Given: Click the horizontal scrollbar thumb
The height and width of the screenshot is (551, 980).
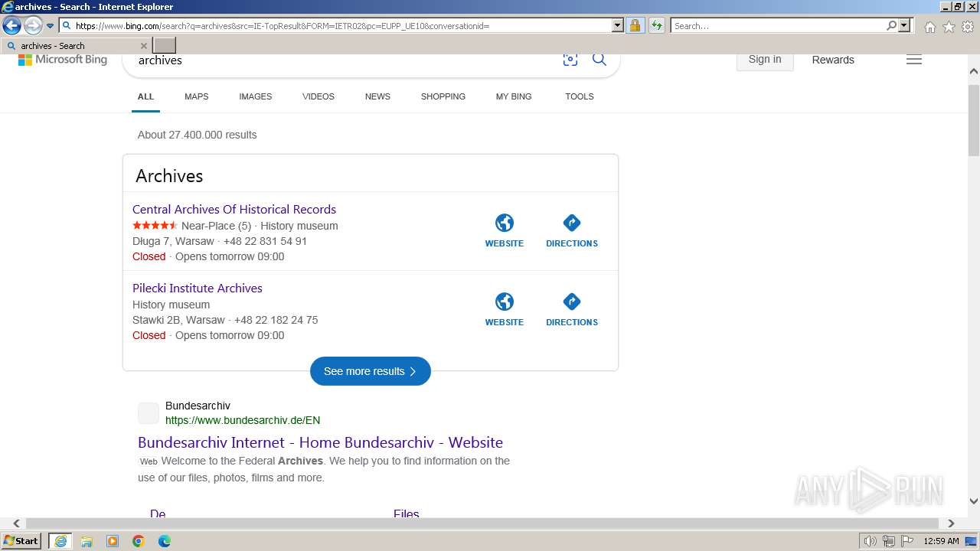Looking at the screenshot, I should (x=482, y=523).
